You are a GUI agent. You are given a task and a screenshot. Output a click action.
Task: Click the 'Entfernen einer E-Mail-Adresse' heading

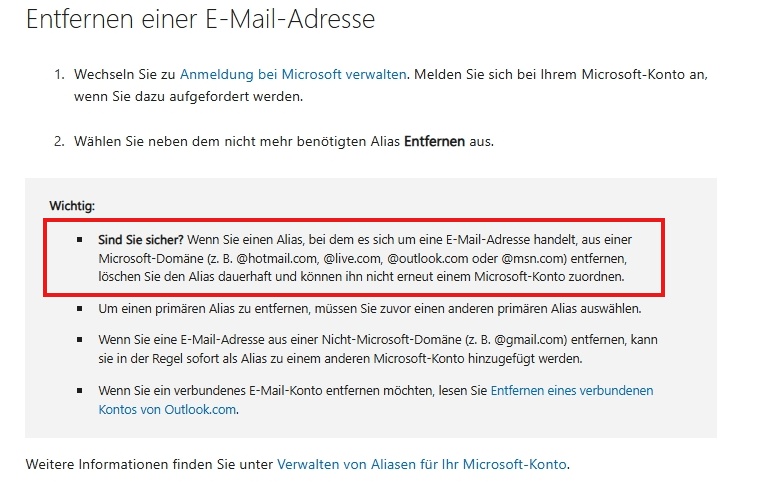coord(200,20)
